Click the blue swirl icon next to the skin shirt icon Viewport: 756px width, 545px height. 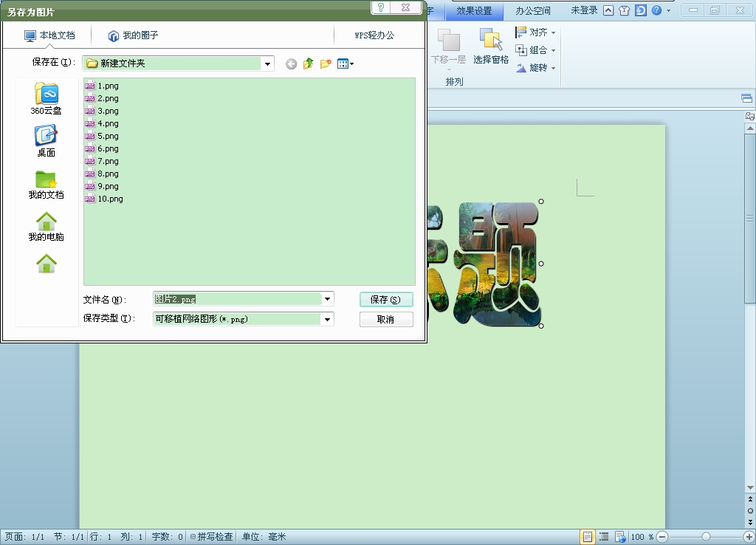pos(641,10)
